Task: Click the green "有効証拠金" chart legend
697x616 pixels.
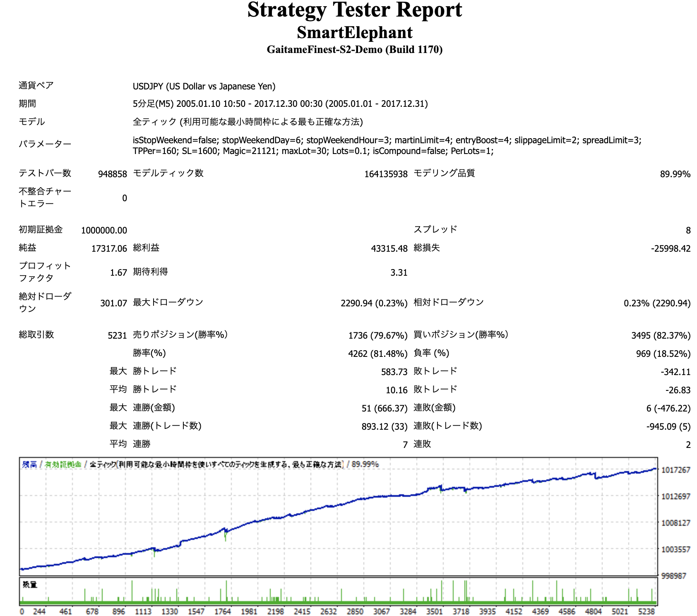Action: click(63, 464)
